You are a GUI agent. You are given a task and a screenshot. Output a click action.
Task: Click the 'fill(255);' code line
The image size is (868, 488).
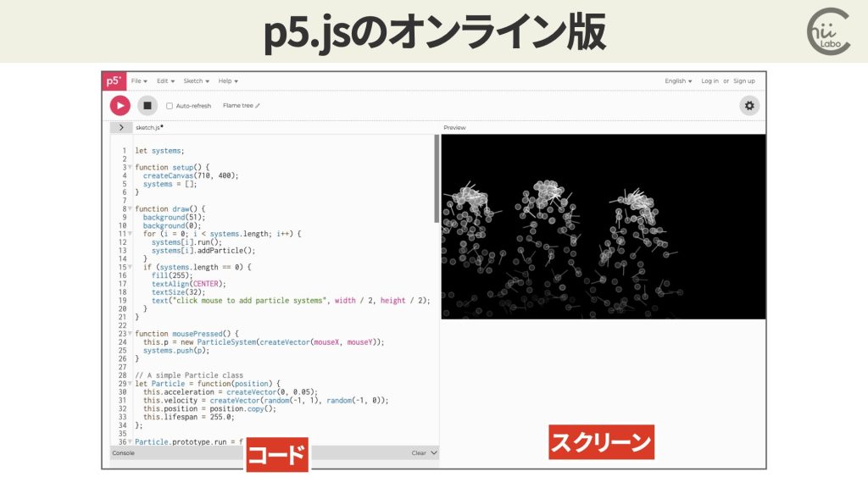coord(171,275)
